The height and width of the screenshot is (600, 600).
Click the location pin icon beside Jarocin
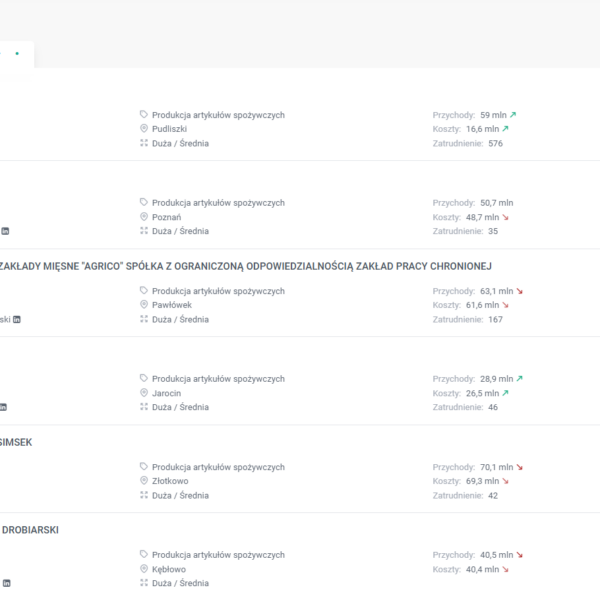(144, 393)
